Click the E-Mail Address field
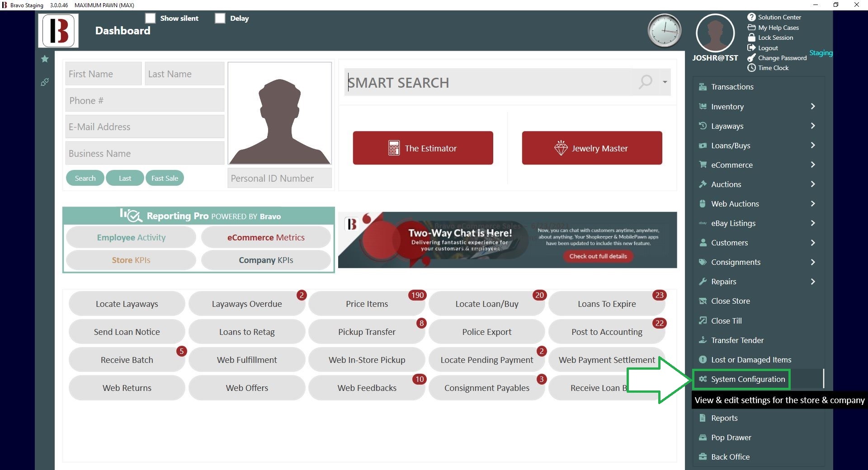 pos(145,127)
